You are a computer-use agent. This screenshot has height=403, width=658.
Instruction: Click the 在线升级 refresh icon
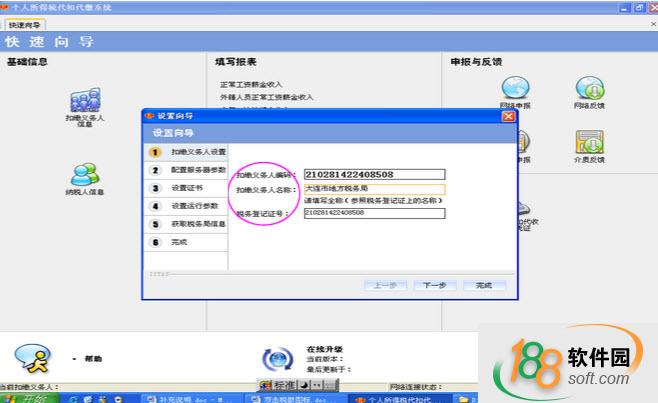[276, 359]
